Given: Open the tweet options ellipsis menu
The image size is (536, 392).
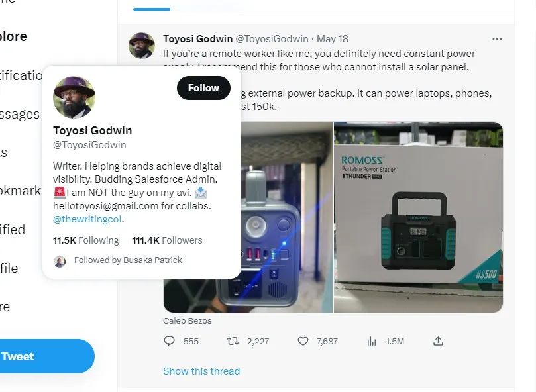Looking at the screenshot, I should [x=497, y=39].
